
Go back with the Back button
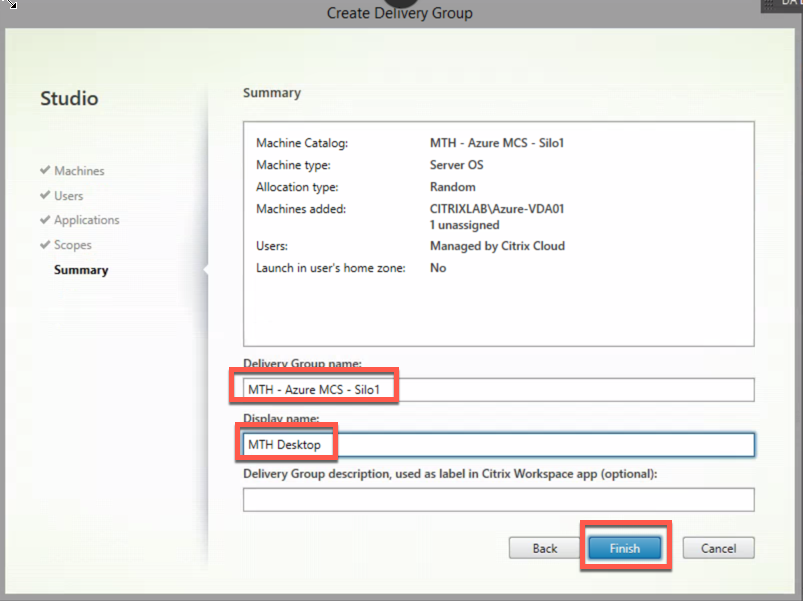(544, 548)
